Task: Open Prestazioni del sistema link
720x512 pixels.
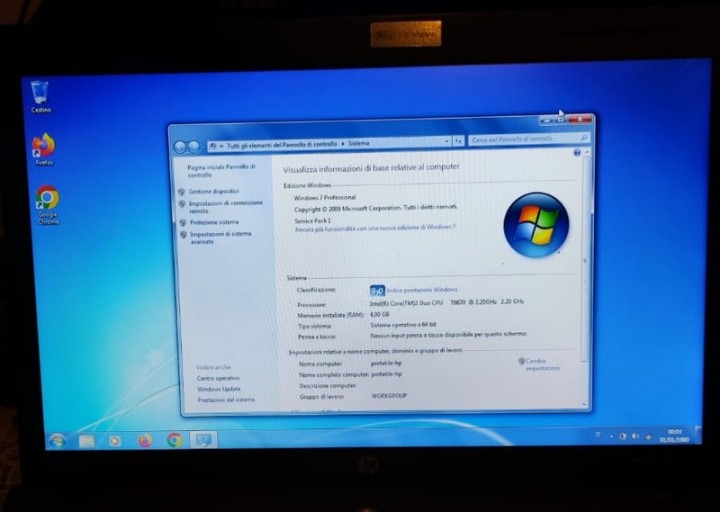Action: point(226,400)
